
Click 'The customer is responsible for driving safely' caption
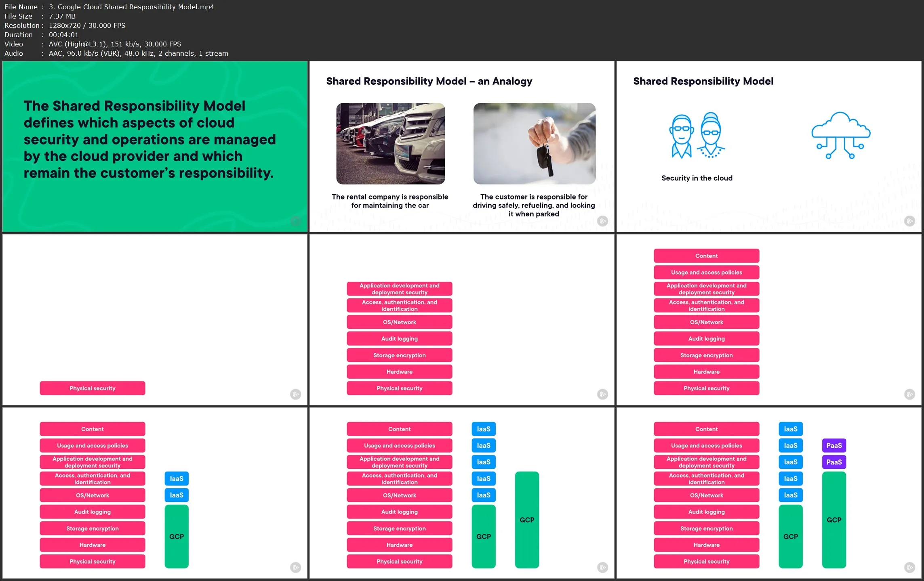pos(534,205)
